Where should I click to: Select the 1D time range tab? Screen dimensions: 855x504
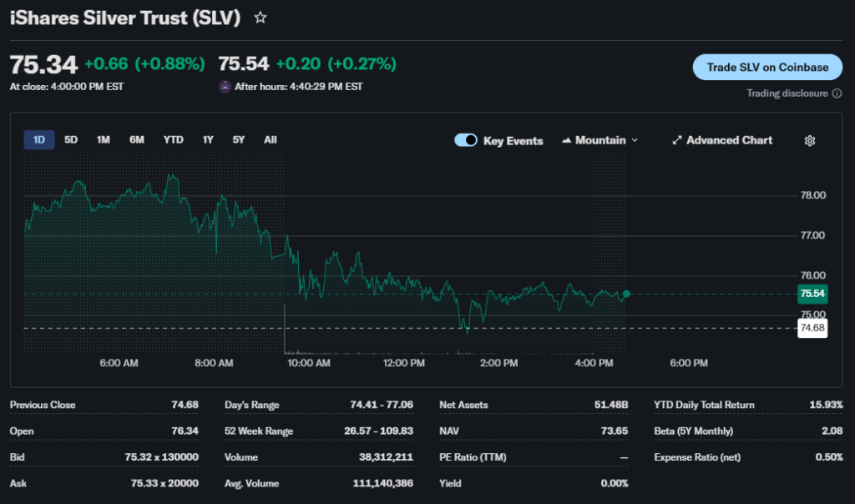click(x=39, y=140)
